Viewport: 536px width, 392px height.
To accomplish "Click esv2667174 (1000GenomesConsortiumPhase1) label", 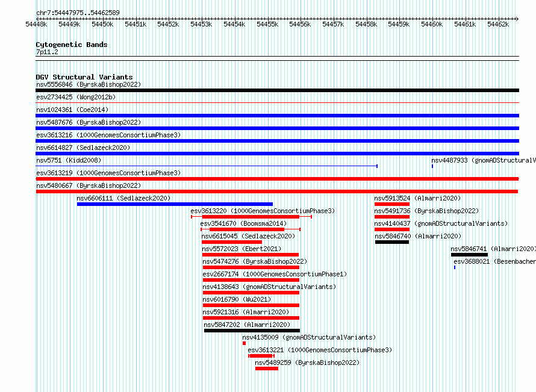I will click(275, 274).
